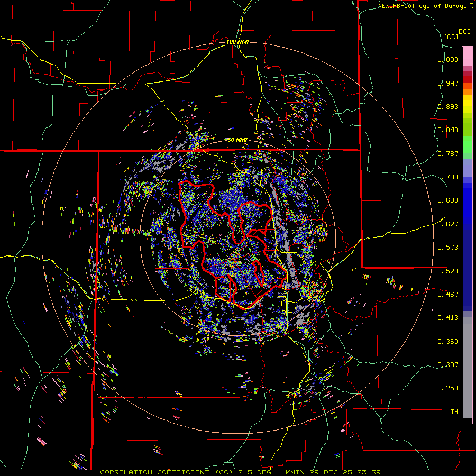Viewport: 476px width, 476px height.
Task: Click the [CC] legend label
Action: tap(451, 36)
